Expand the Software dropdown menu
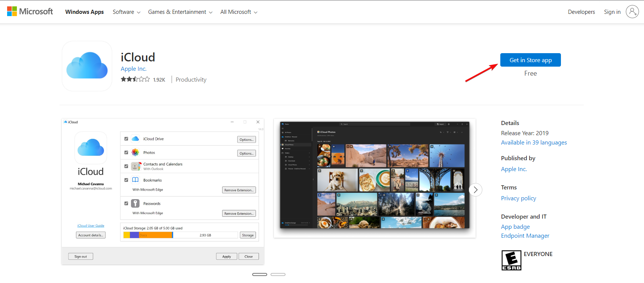This screenshot has height=283, width=644. (x=126, y=12)
